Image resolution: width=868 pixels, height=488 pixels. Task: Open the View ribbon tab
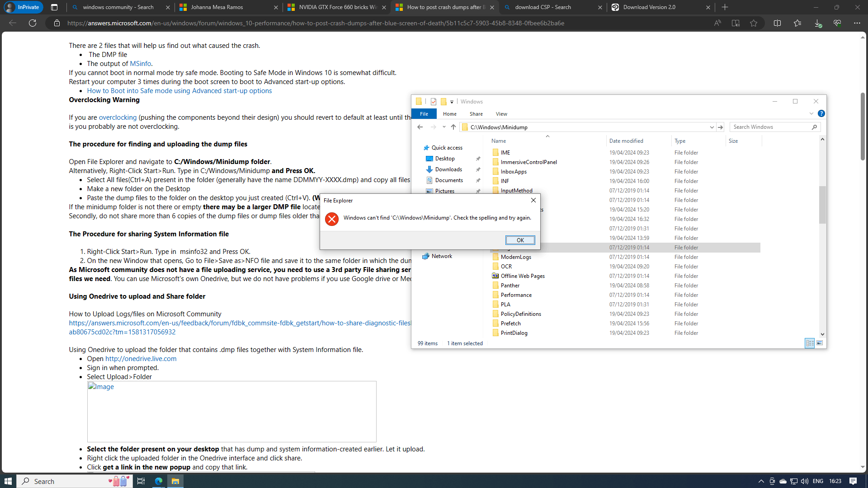pyautogui.click(x=501, y=114)
